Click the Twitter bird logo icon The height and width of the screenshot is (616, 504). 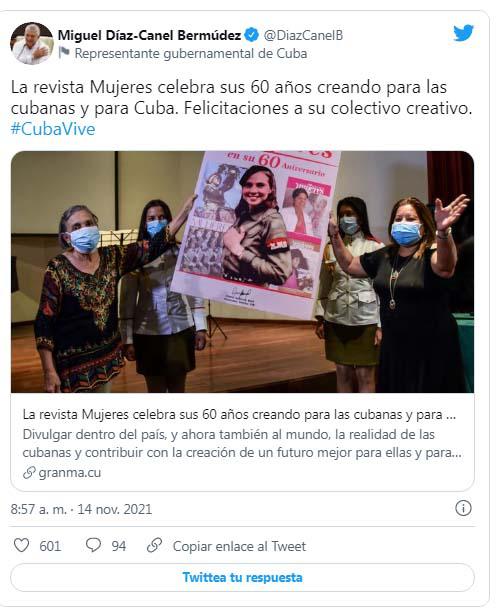click(x=464, y=33)
